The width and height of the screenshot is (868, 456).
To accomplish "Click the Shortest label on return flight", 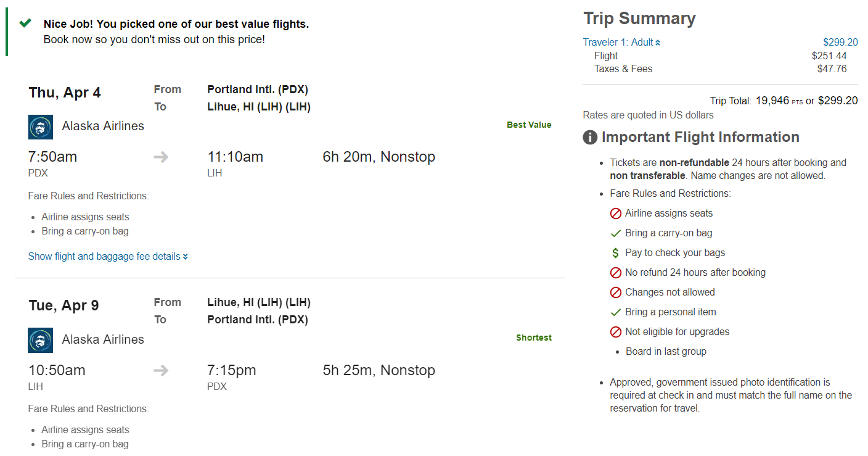I will (x=534, y=338).
